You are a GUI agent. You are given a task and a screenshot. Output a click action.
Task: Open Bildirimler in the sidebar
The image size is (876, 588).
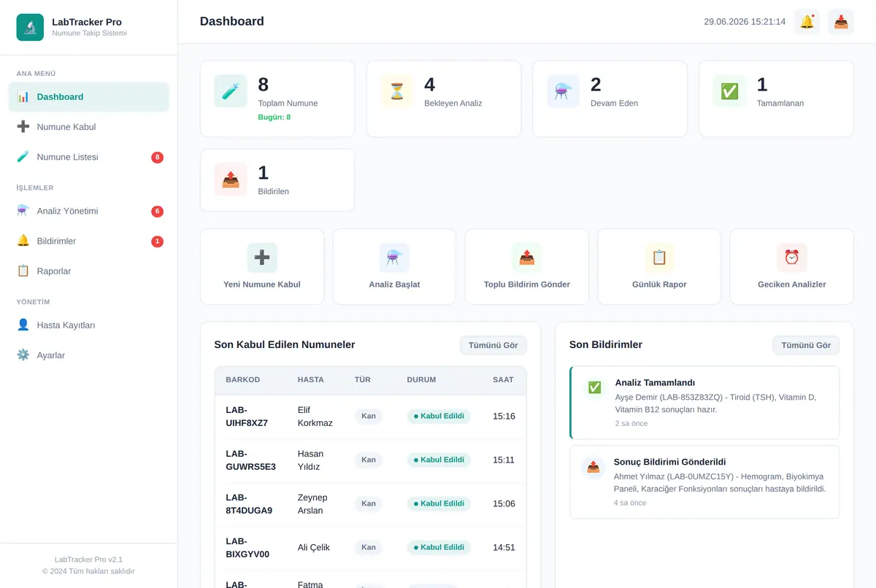[88, 241]
